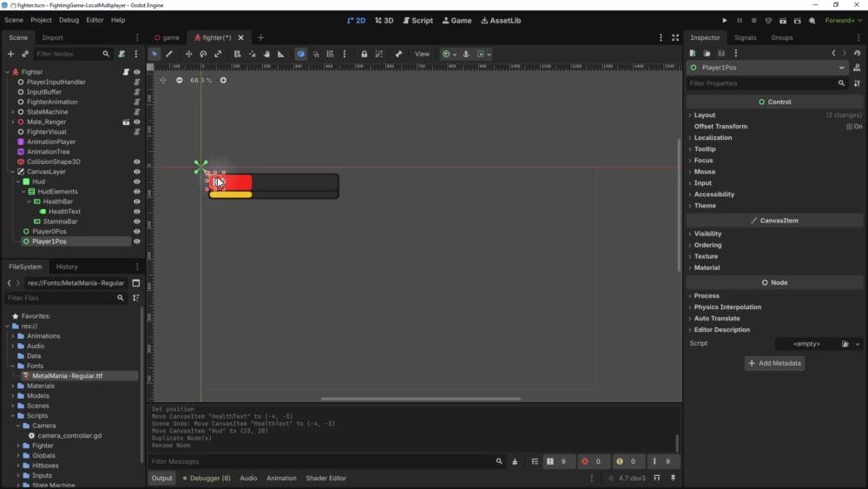Create a new resource in Inspector
This screenshot has width=868, height=489.
[693, 53]
